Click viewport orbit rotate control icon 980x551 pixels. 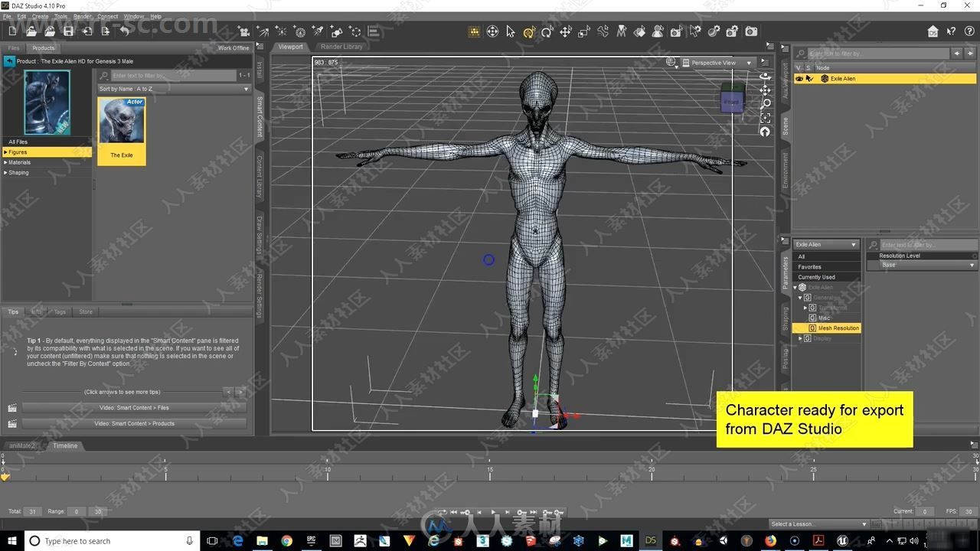765,77
